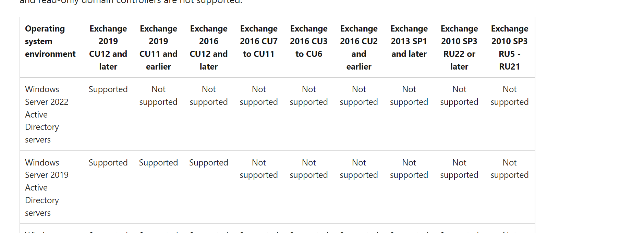This screenshot has width=644, height=233.
Task: Click Server 2019 'Supported' cell under Exchange 2019 CU11
Action: tap(158, 163)
